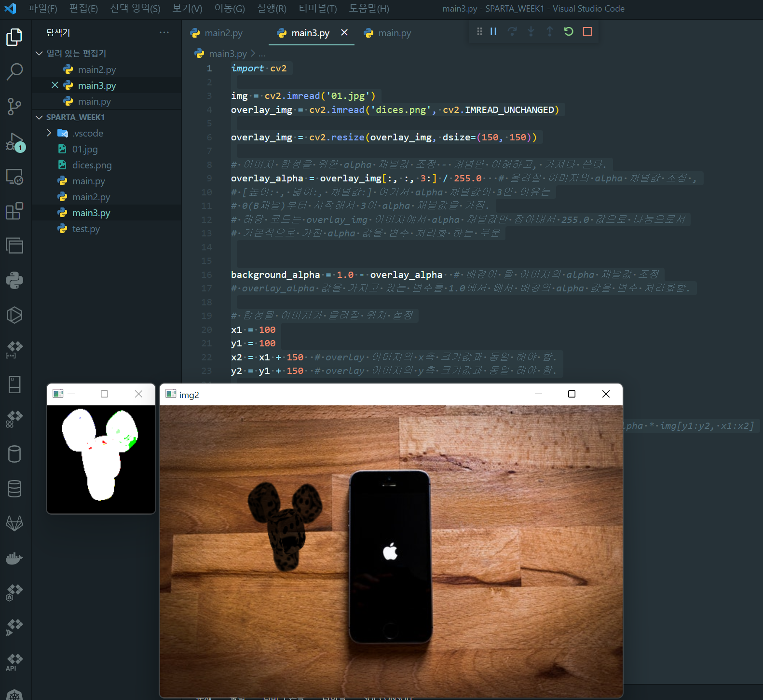Open the API diamonds icon
The width and height of the screenshot is (763, 700).
pos(14,662)
